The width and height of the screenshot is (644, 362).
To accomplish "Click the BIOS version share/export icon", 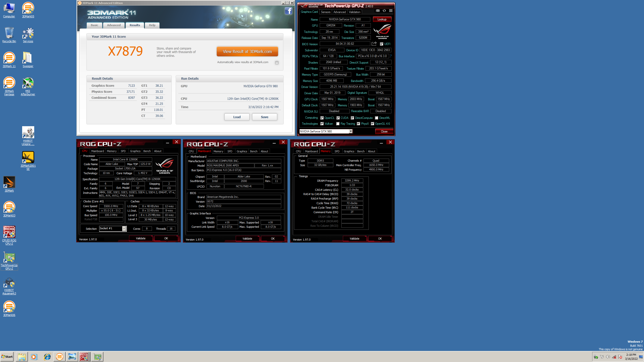I will (x=374, y=44).
